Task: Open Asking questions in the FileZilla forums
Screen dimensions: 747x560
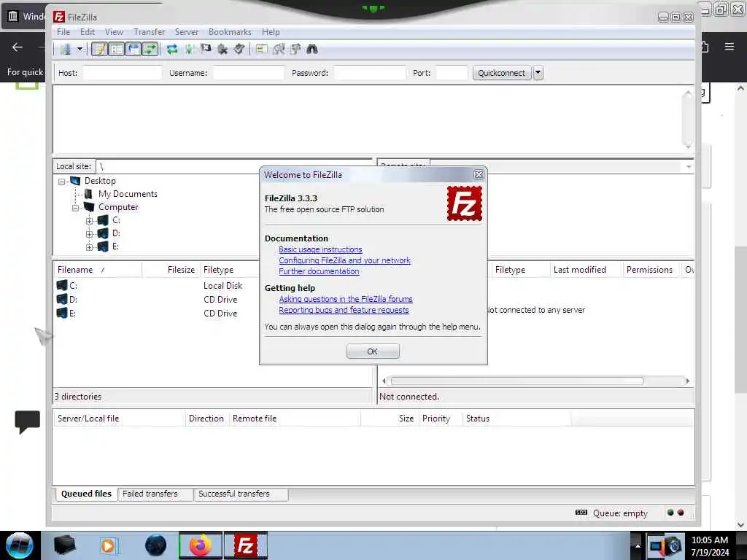Action: 345,299
